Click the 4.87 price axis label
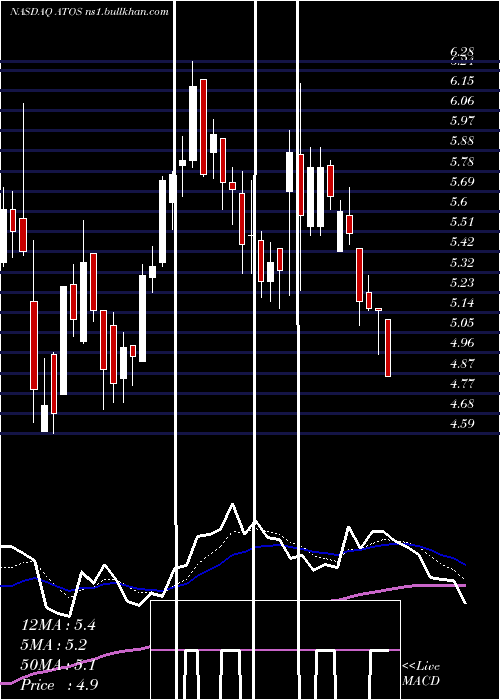 [462, 363]
